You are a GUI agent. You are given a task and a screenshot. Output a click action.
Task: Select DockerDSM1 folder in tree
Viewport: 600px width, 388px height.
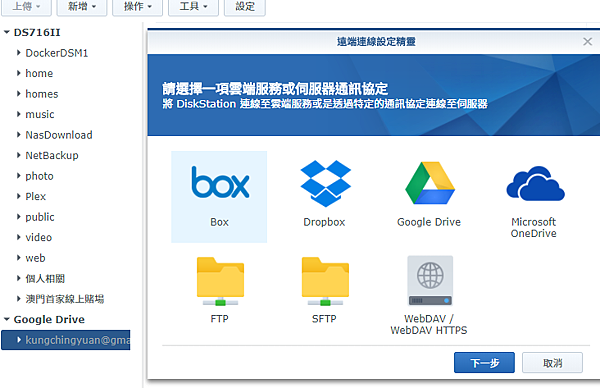(x=57, y=53)
